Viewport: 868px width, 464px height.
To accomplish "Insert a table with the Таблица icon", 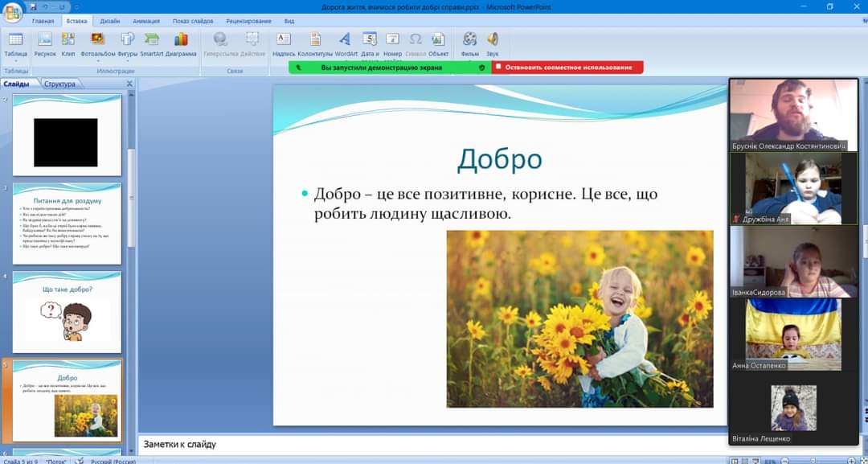I will pos(15,44).
